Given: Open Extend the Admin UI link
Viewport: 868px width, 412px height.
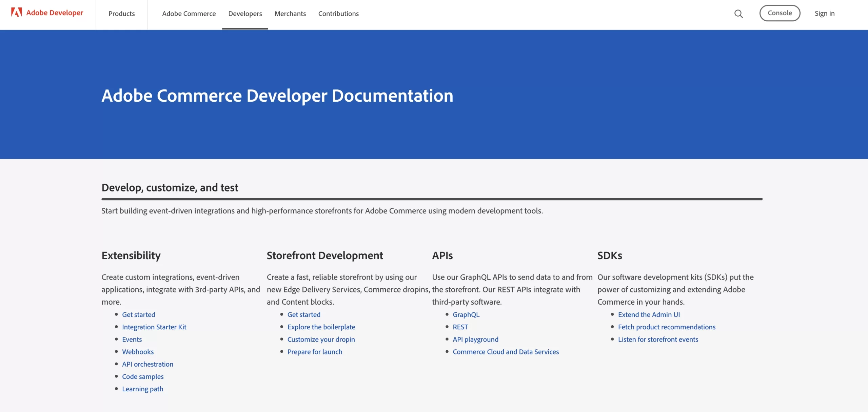Looking at the screenshot, I should (x=649, y=314).
